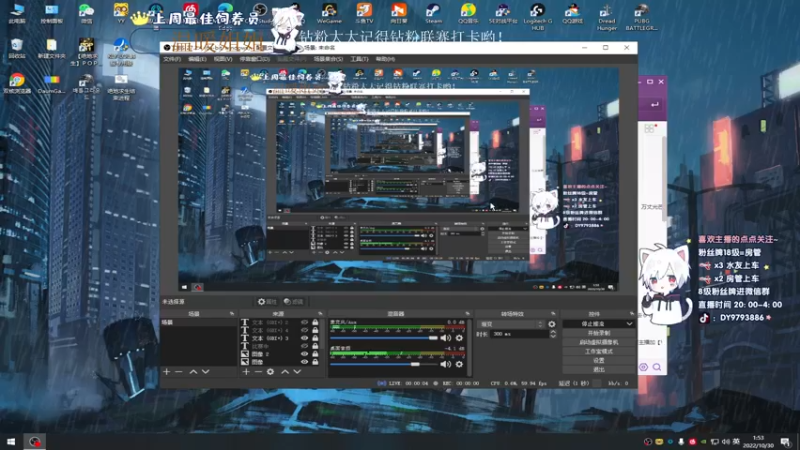The width and height of the screenshot is (800, 450).
Task: Move scene down in the Scenes panel
Action: pyautogui.click(x=206, y=372)
